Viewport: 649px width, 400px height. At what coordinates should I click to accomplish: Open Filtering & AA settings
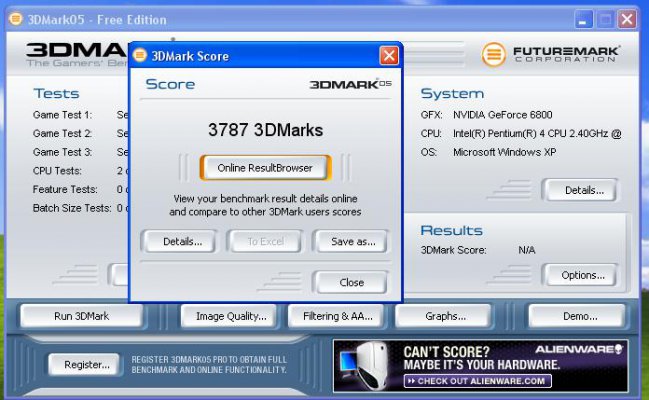point(338,316)
